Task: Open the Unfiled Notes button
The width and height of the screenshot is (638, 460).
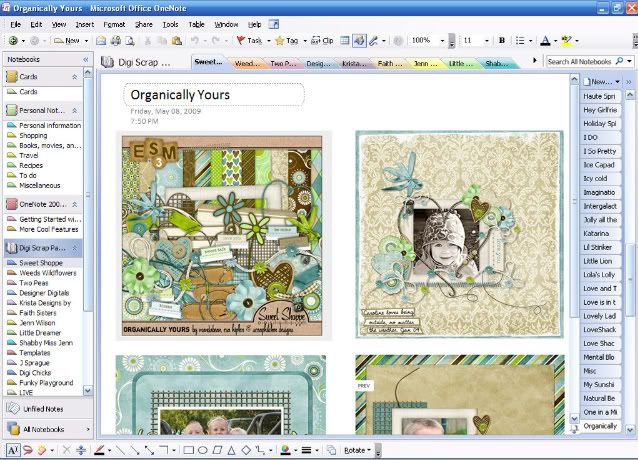Action: 43,409
